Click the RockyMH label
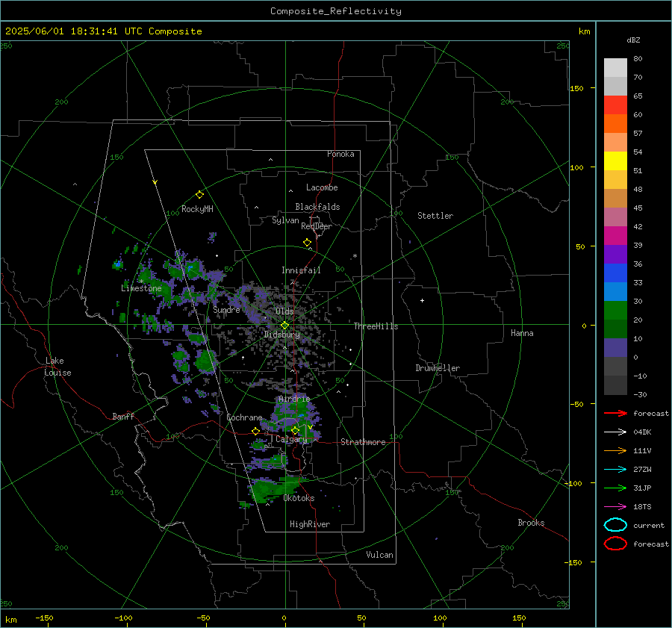 [197, 209]
